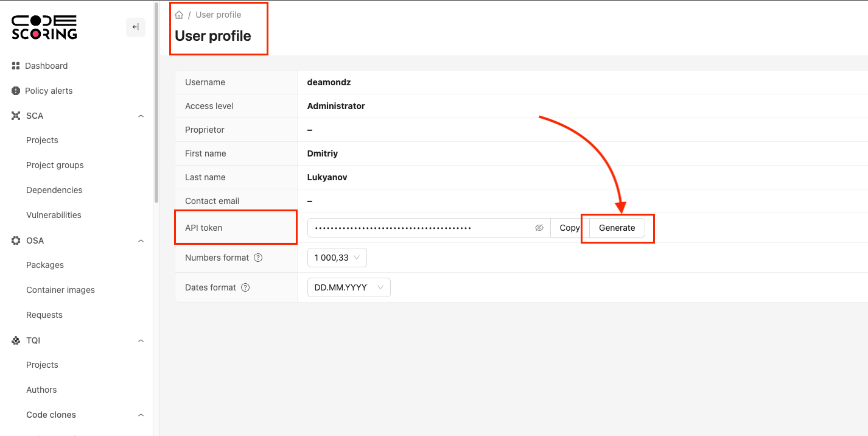Viewport: 868px width, 436px height.
Task: Click the Dates format help icon
Action: [x=245, y=287]
